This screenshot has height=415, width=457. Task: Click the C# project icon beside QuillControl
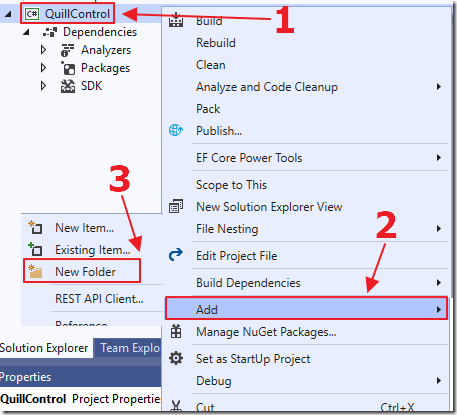(x=32, y=14)
